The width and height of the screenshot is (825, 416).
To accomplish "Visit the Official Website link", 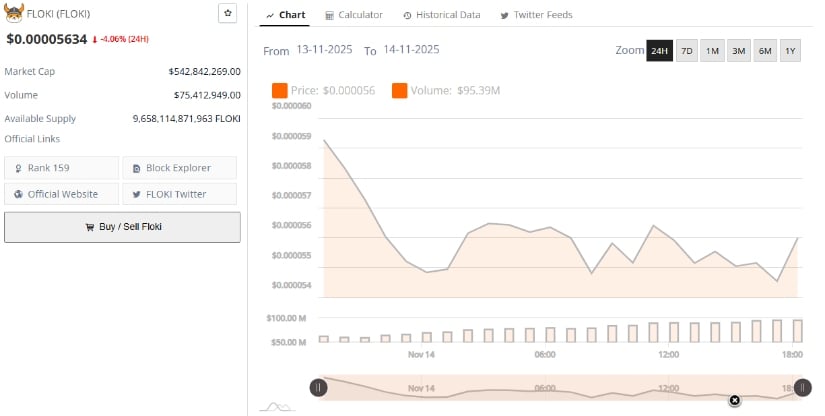I will point(62,194).
